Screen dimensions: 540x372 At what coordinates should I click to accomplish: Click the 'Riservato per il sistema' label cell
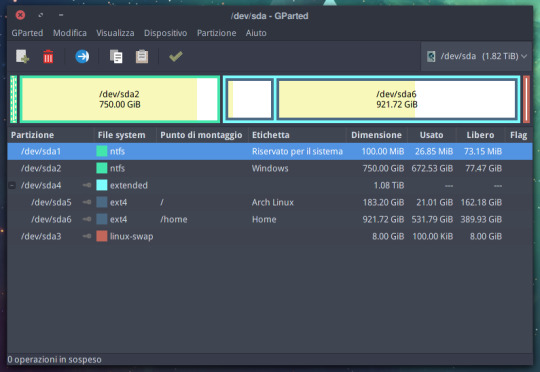coord(297,152)
